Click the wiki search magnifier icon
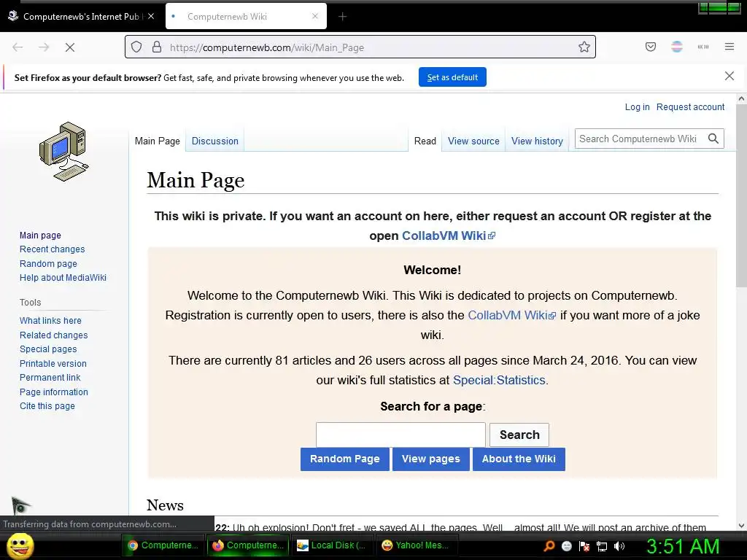Screen dimensions: 747x560 [x=713, y=139]
